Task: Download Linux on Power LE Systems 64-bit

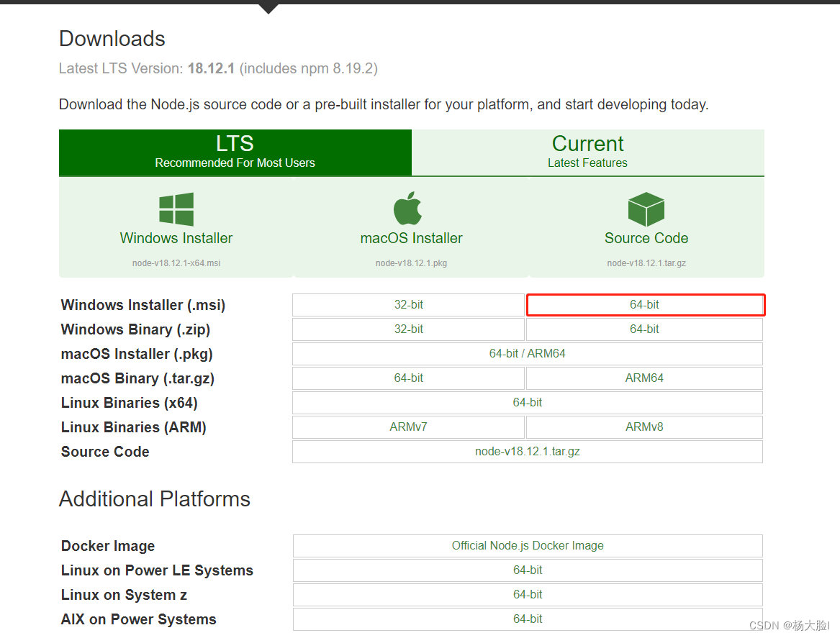Action: 528,570
